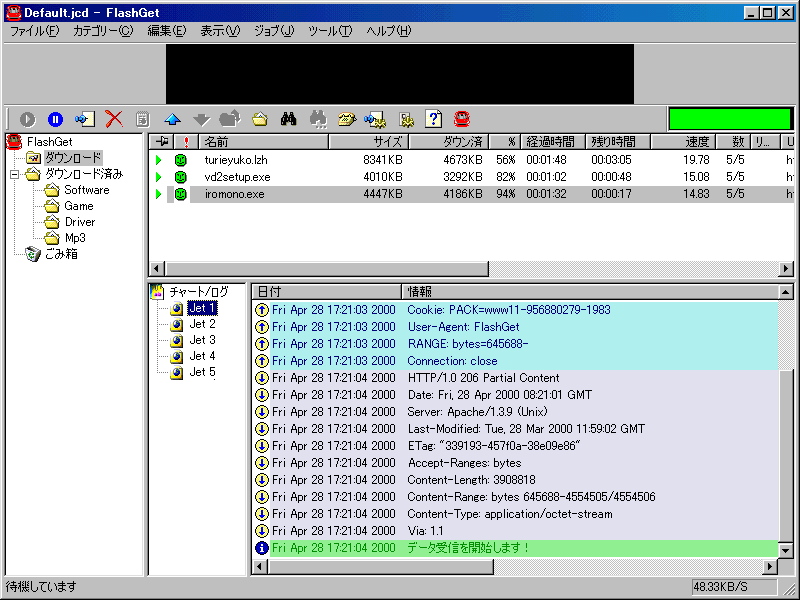Click the left arrow of the log horizontal scrollbar

(260, 566)
